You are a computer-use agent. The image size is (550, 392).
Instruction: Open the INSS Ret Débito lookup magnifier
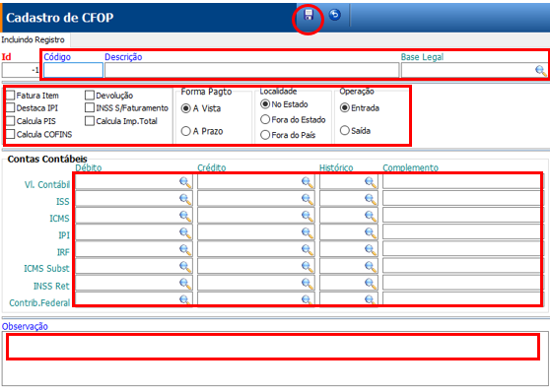tap(185, 284)
